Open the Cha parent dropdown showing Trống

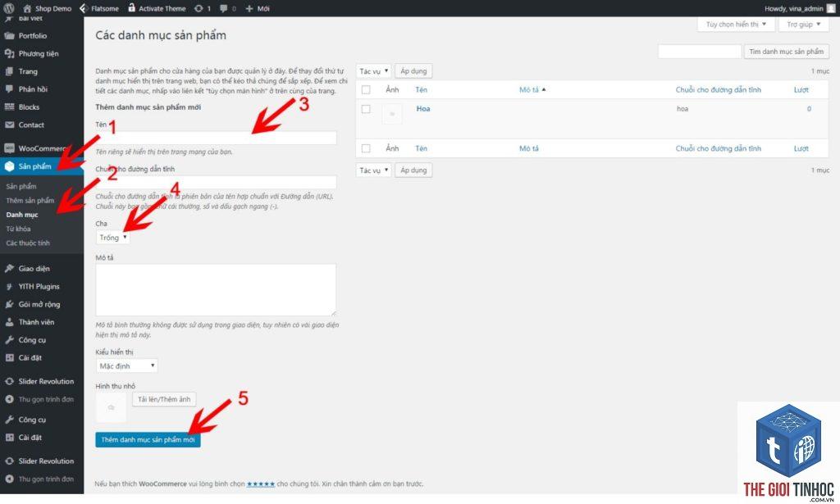pos(112,238)
